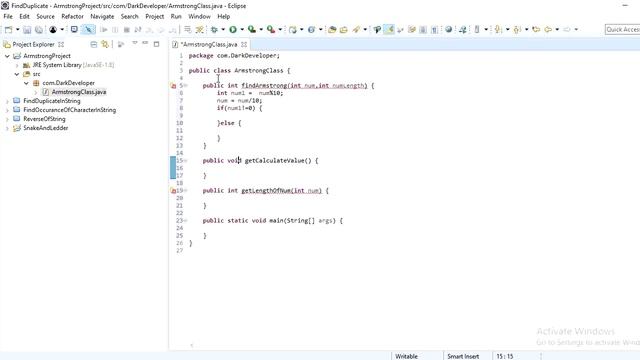Expand the FindOccuranceOfCharacterInString project

(7, 110)
